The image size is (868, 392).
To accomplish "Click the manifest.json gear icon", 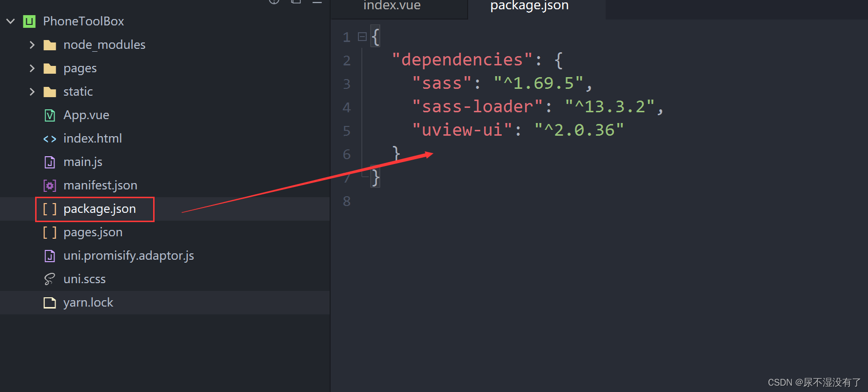I will [x=50, y=186].
